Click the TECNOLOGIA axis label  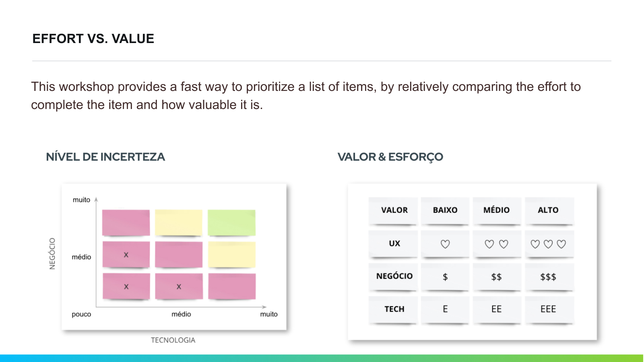click(x=173, y=340)
